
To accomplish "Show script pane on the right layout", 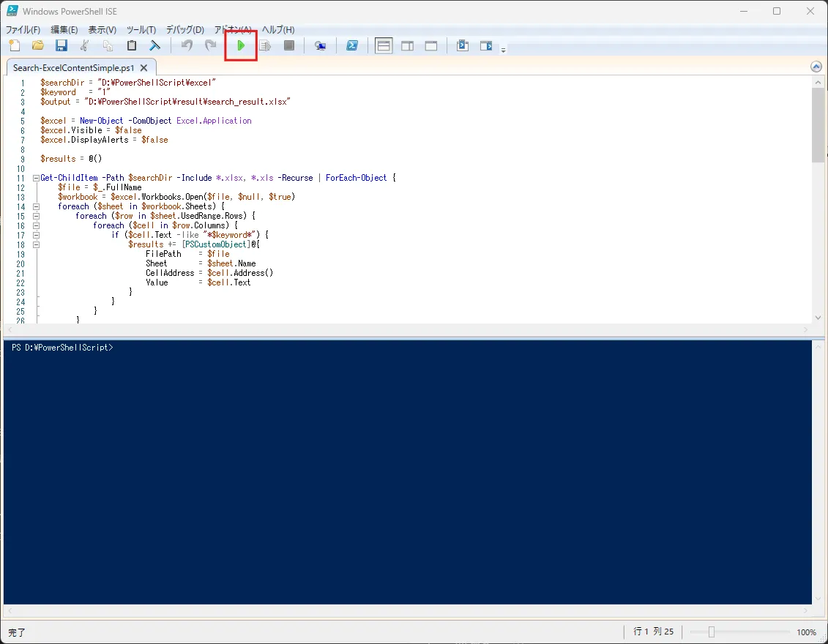I will tap(408, 46).
